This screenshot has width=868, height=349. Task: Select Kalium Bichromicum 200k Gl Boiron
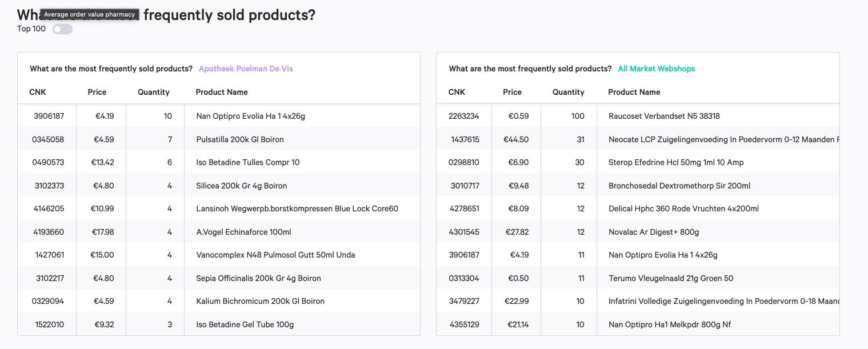260,301
